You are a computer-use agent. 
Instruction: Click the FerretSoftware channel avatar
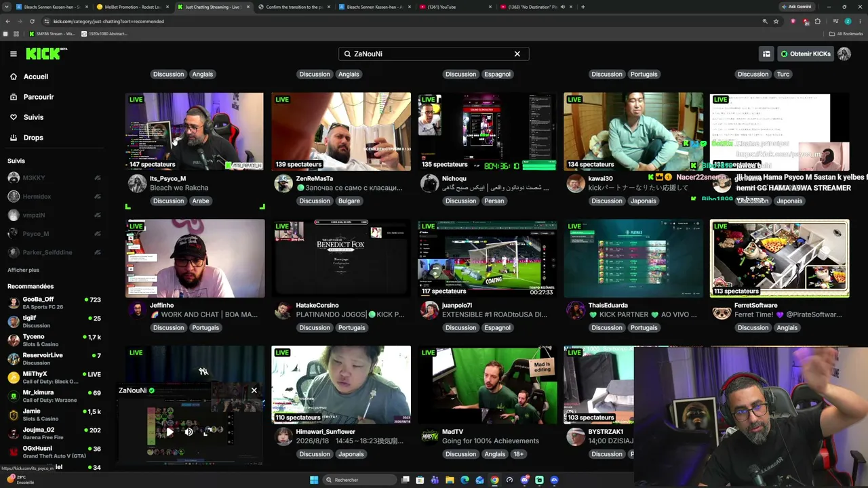point(722,310)
